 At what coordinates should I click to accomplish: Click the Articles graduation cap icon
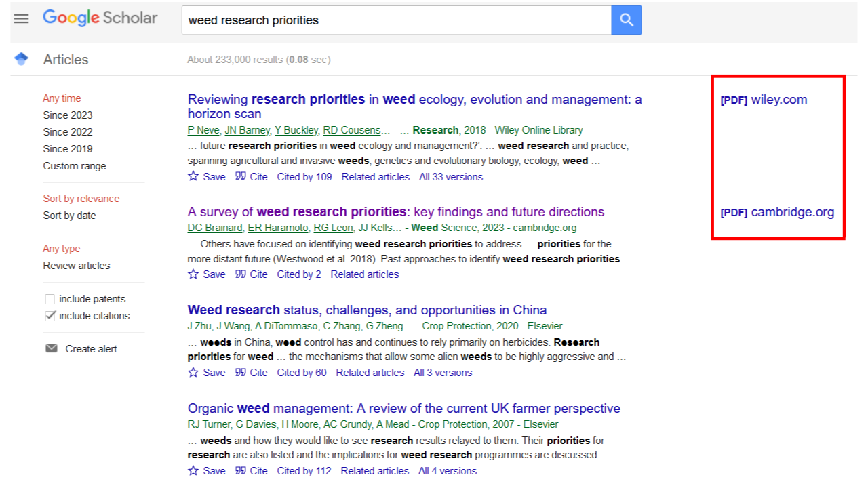[21, 59]
